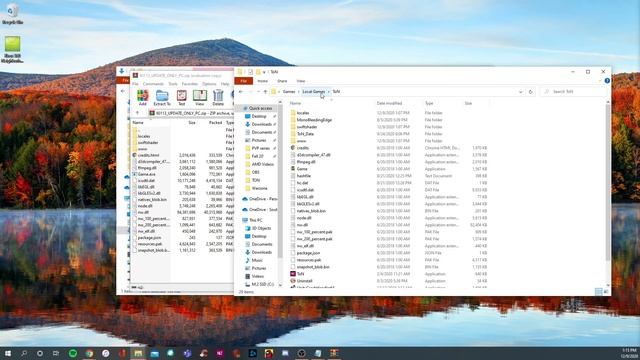Select package.json in Explorer list
Screen dimensions: 640x360
[x=308, y=253]
